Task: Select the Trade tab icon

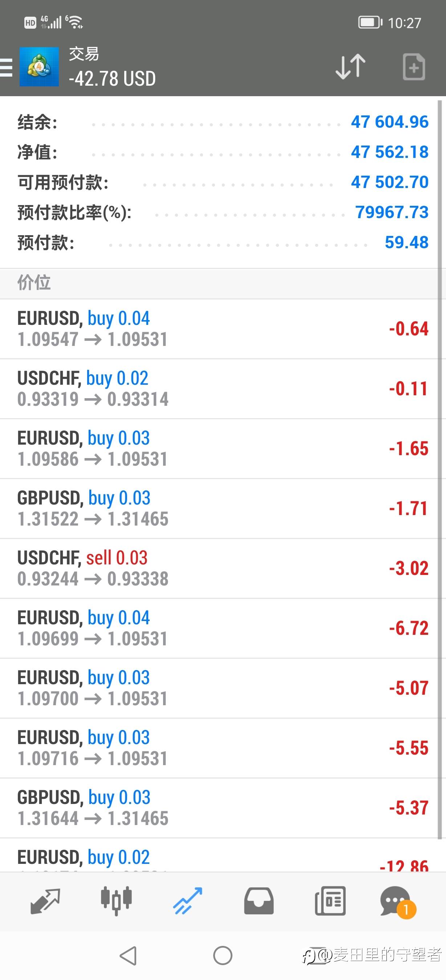Action: tap(188, 901)
